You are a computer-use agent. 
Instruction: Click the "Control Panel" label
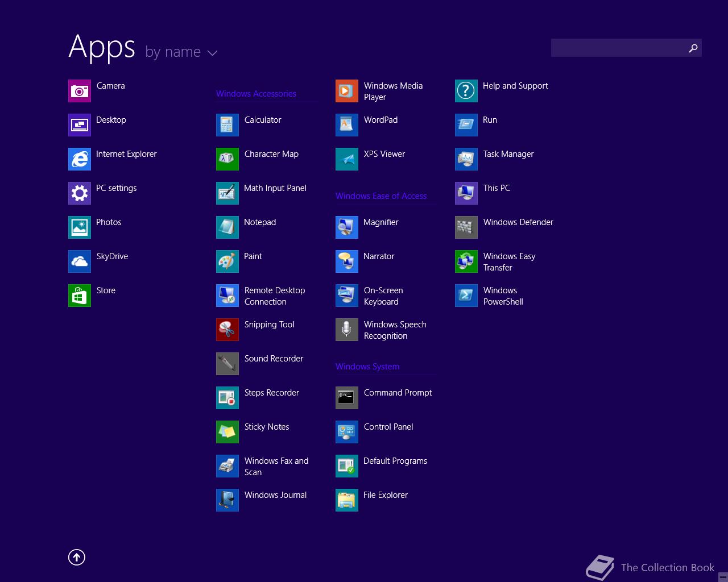pyautogui.click(x=388, y=427)
